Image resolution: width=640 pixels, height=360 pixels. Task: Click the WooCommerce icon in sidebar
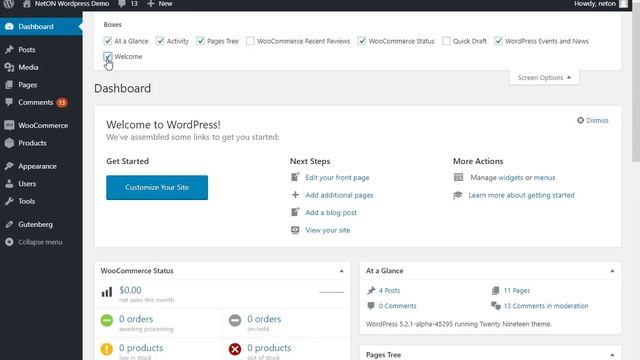click(9, 125)
